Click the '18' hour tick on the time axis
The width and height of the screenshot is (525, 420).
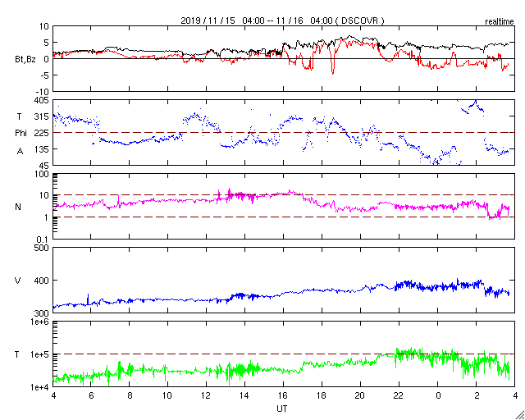322,395
